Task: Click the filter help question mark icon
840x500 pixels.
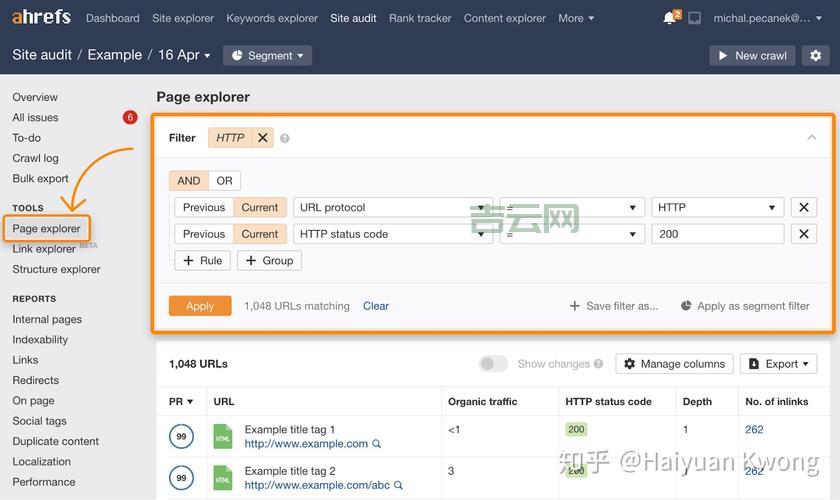Action: 285,139
